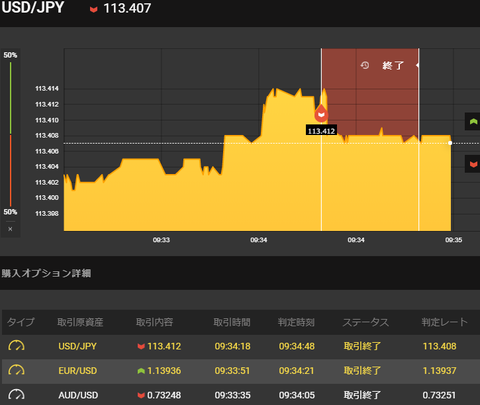
Task: Click the gauge icon in the EUR/USD row
Action: click(16, 370)
